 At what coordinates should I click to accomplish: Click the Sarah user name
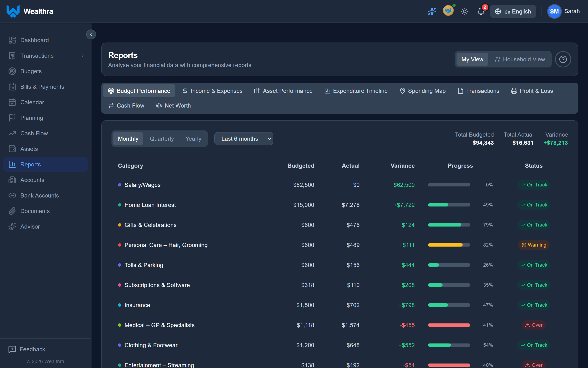[572, 11]
